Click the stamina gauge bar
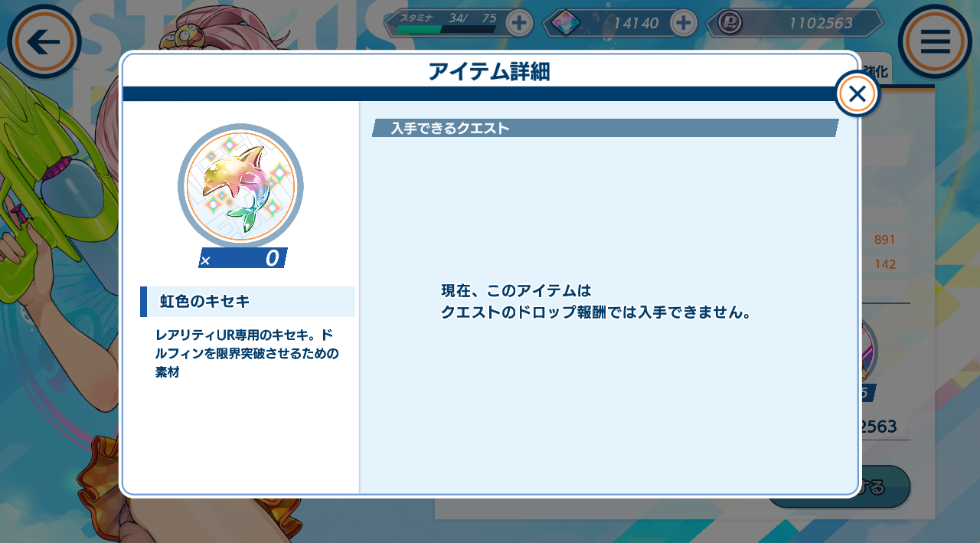Screen dimensions: 980x543 tap(446, 29)
